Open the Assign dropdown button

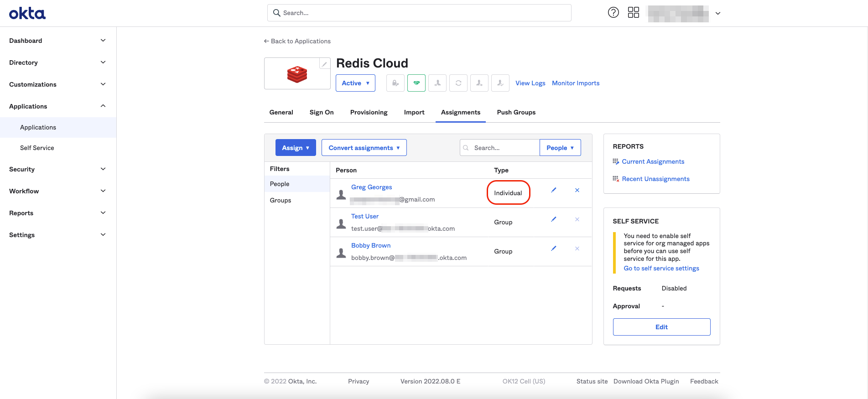296,148
